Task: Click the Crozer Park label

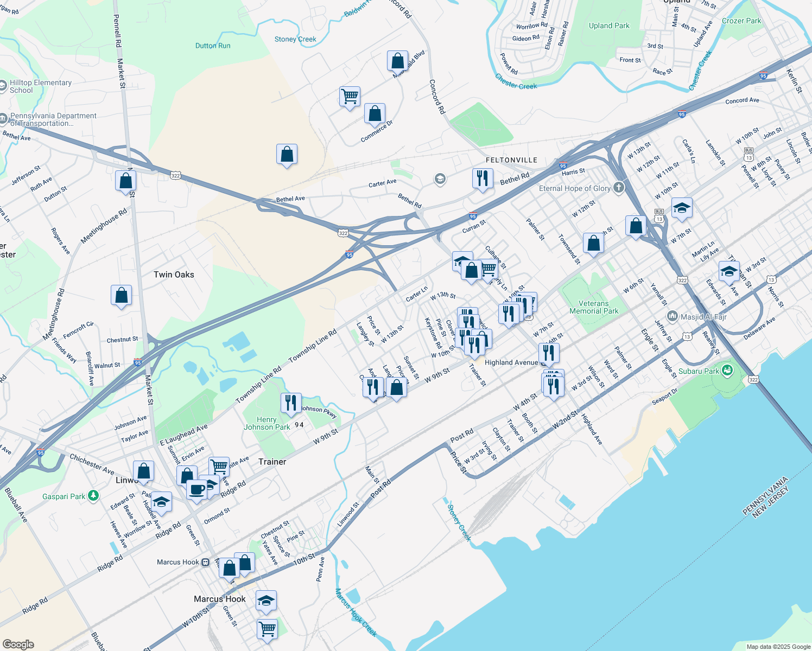Action: pyautogui.click(x=741, y=21)
